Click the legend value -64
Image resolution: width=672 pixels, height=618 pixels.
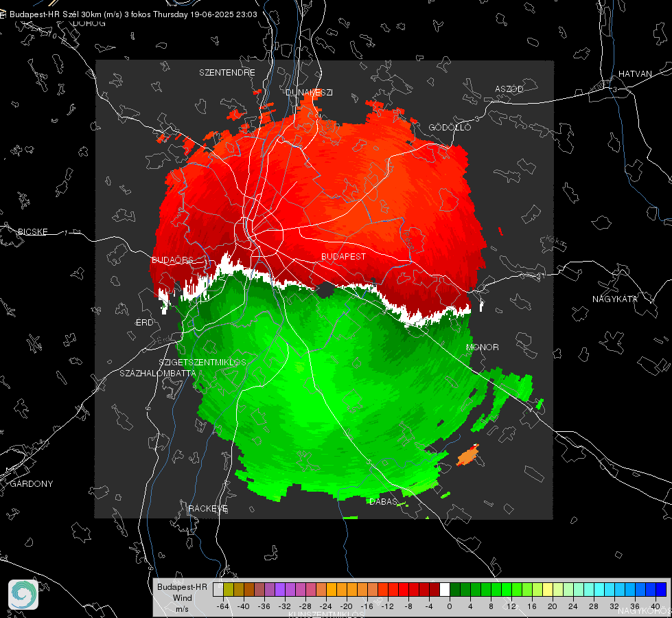223,606
